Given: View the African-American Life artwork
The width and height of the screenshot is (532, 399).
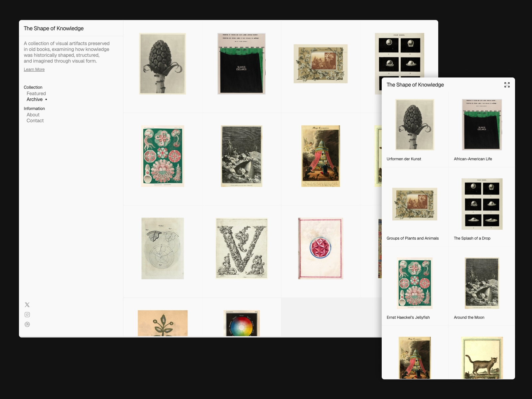Looking at the screenshot, I should coord(481,125).
